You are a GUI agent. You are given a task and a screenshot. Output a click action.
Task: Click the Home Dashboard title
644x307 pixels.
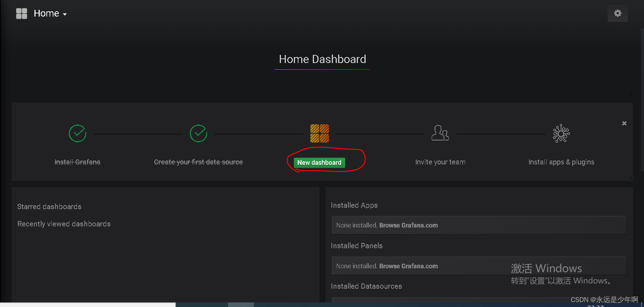[322, 59]
